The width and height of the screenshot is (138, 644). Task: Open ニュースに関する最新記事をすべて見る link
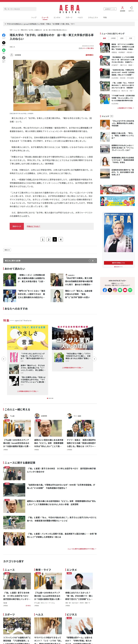(x=82, y=549)
